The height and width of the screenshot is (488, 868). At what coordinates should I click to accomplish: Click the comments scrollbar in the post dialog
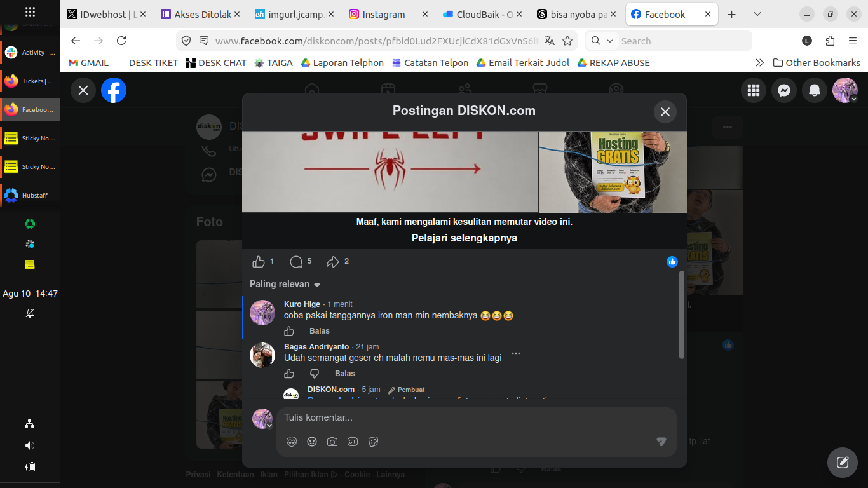682,315
